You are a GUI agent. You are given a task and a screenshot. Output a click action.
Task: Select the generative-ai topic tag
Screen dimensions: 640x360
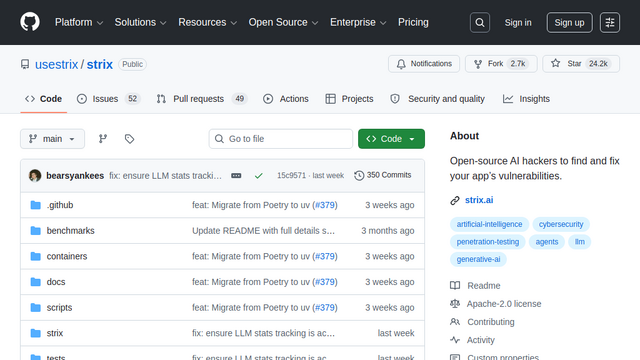click(x=478, y=259)
